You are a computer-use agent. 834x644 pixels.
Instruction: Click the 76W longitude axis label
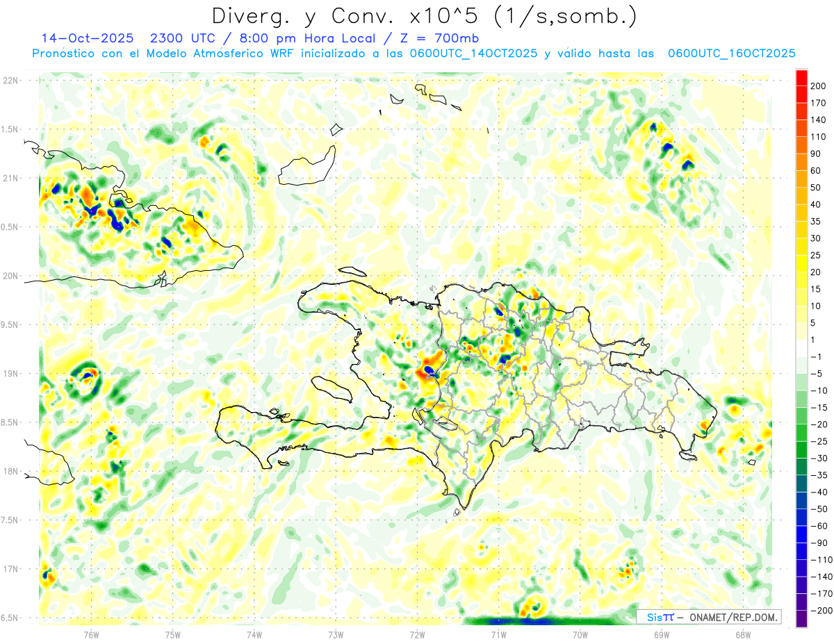(91, 635)
